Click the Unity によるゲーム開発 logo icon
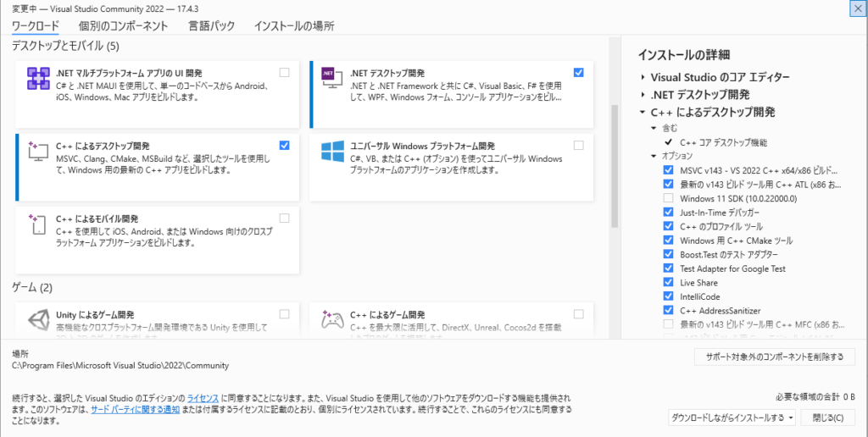This screenshot has width=868, height=437. 38,321
